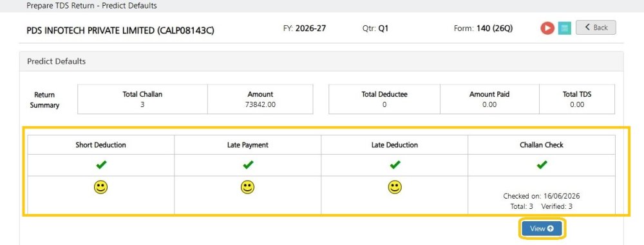Click the Total Deductee summary cell
Screen dimensions: 644x245
(384, 99)
